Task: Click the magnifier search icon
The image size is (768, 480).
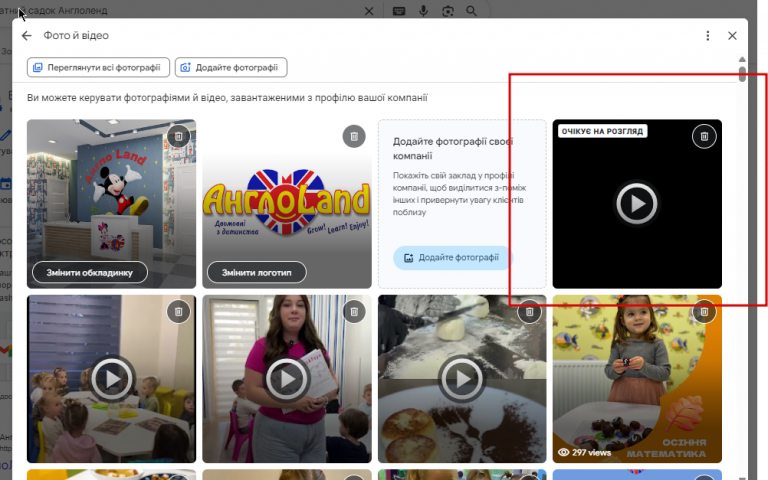Action: tap(471, 11)
